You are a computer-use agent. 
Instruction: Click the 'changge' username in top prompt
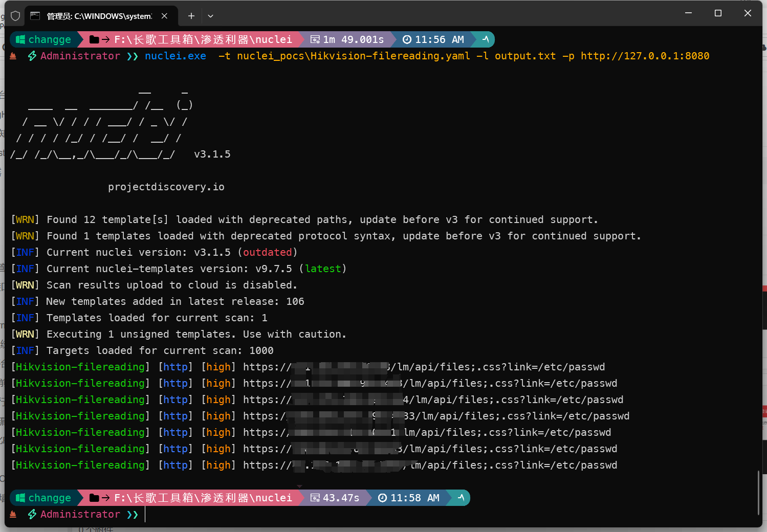click(50, 39)
